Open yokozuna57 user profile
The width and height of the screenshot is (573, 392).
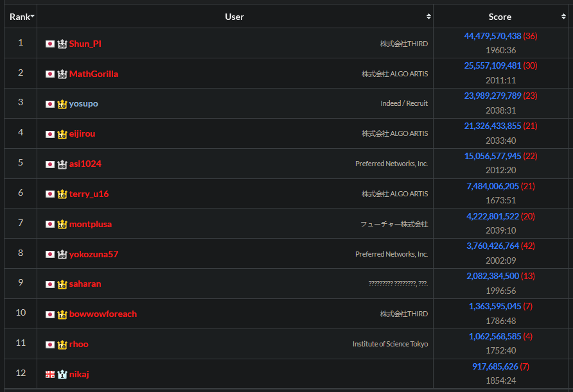tap(94, 255)
